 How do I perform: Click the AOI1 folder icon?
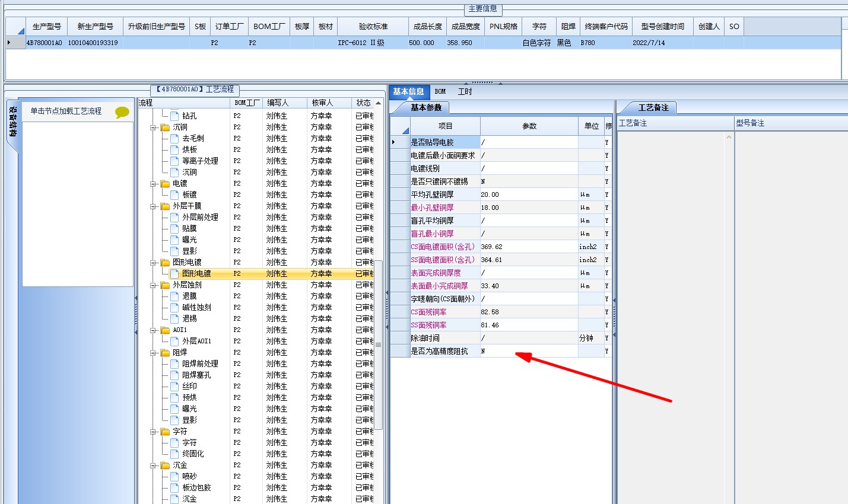[x=166, y=330]
